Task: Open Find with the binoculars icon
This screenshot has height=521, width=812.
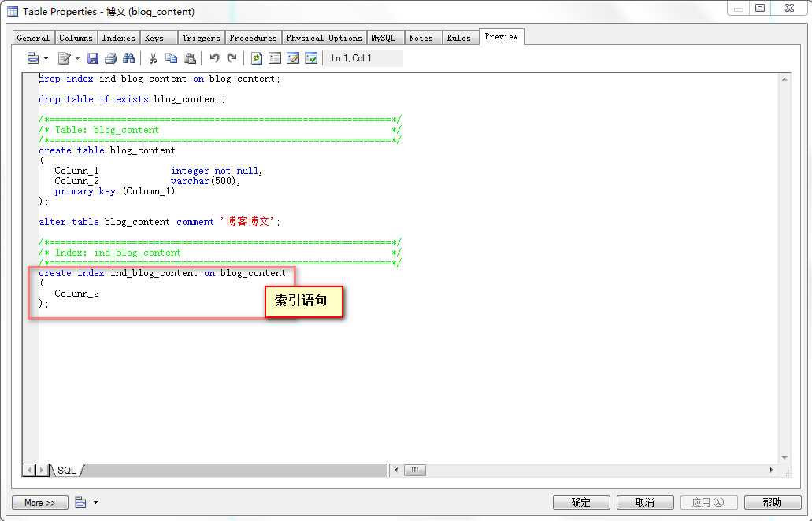Action: 128,58
